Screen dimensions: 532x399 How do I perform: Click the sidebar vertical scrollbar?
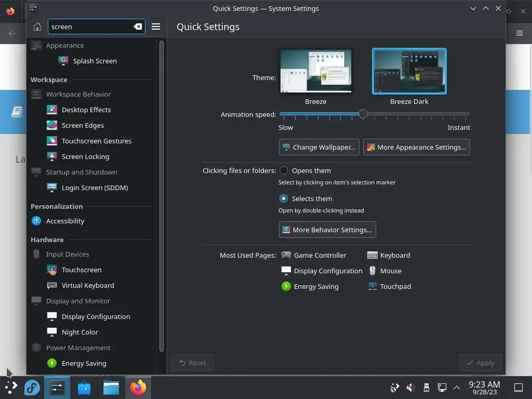coord(162,196)
